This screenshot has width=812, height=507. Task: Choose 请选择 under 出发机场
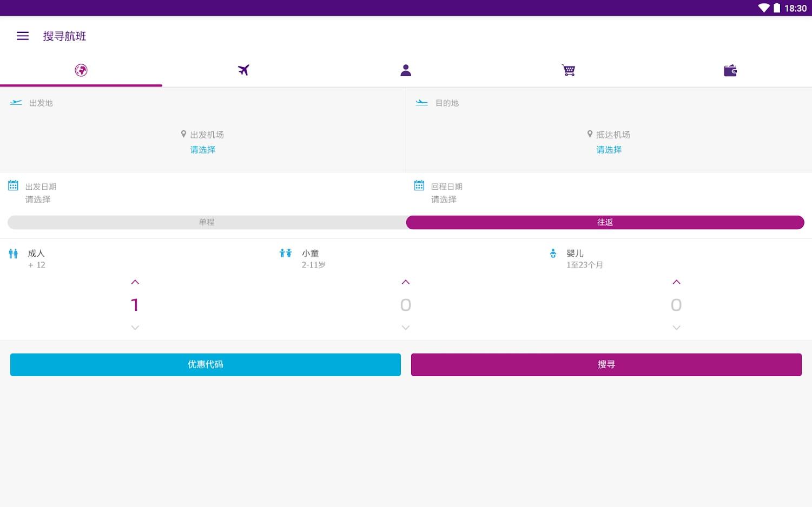[x=202, y=149]
